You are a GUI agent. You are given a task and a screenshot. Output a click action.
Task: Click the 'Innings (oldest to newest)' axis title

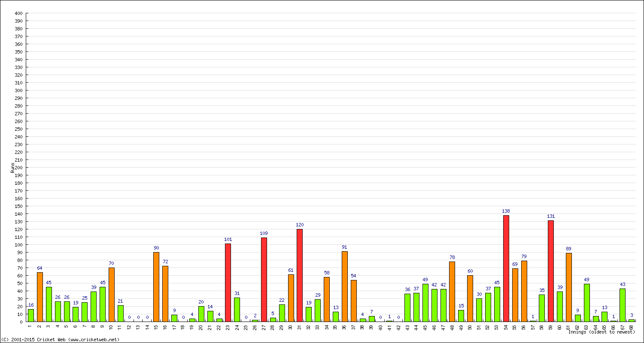pos(601,332)
